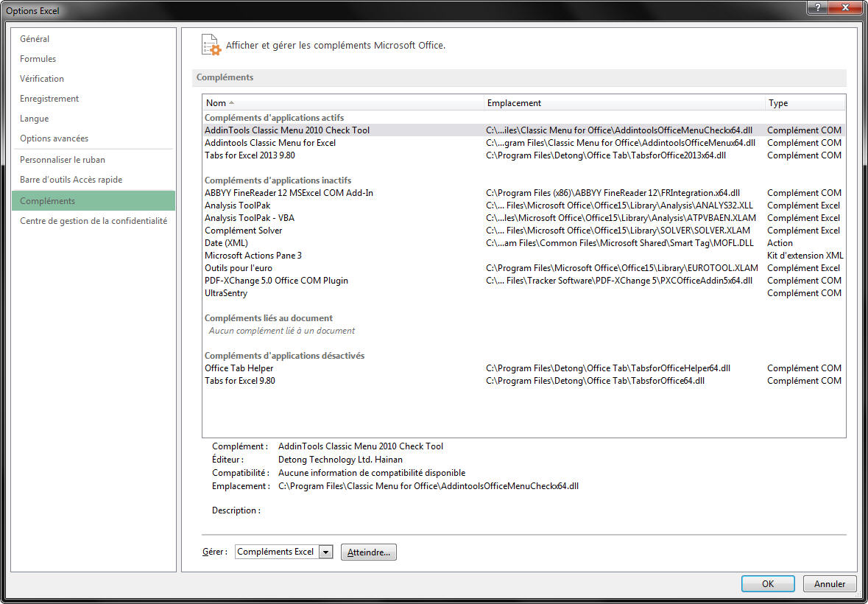Click the Compléments liés au document heading
Viewport: 868px width, 604px height.
pyautogui.click(x=269, y=318)
